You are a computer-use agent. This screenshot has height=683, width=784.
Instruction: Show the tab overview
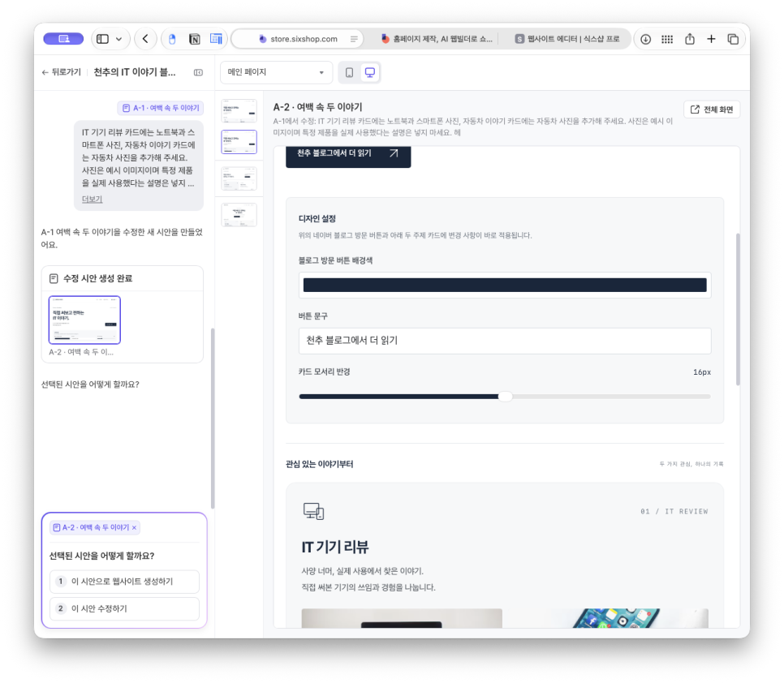tap(733, 39)
